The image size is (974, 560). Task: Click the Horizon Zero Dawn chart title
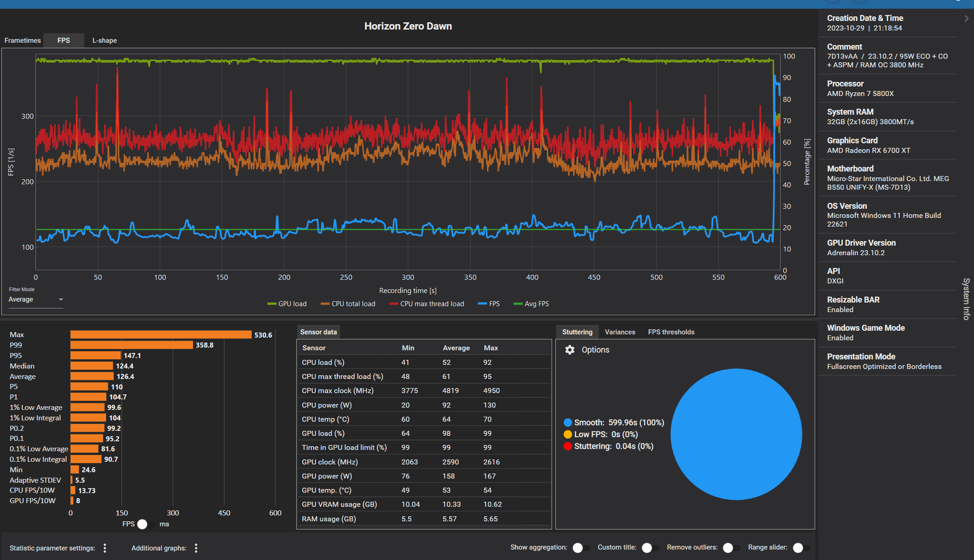[408, 26]
